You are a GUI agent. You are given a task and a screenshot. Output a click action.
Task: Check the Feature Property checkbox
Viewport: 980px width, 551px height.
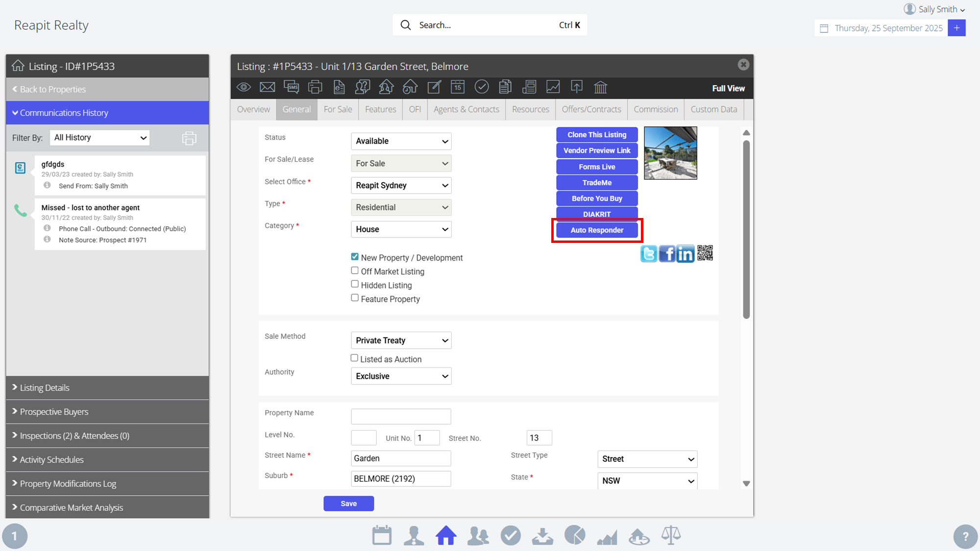pos(355,298)
